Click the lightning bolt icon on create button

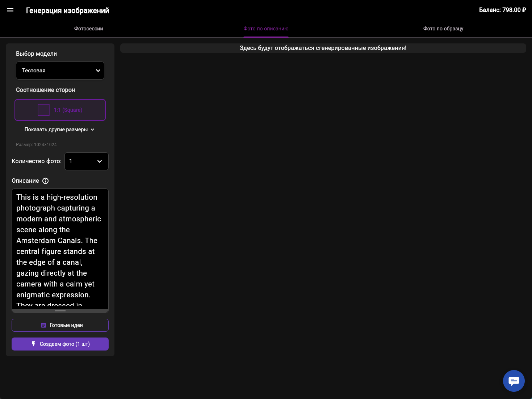pos(34,344)
